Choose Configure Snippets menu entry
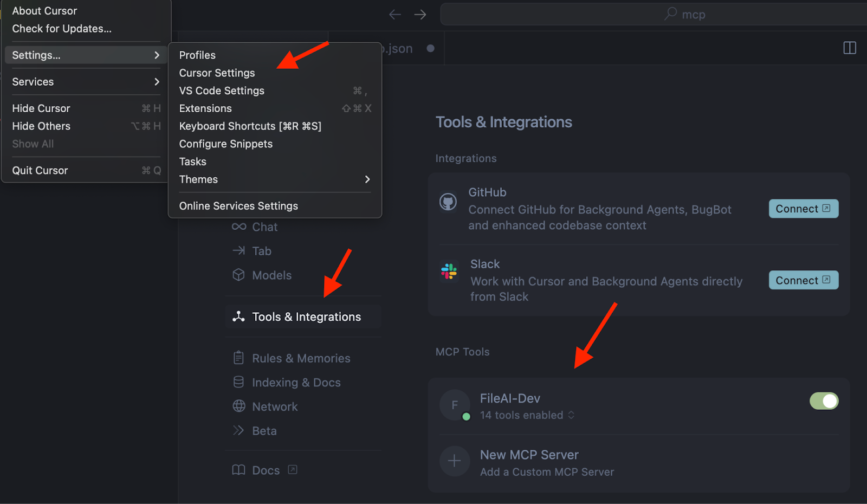 pyautogui.click(x=275, y=144)
